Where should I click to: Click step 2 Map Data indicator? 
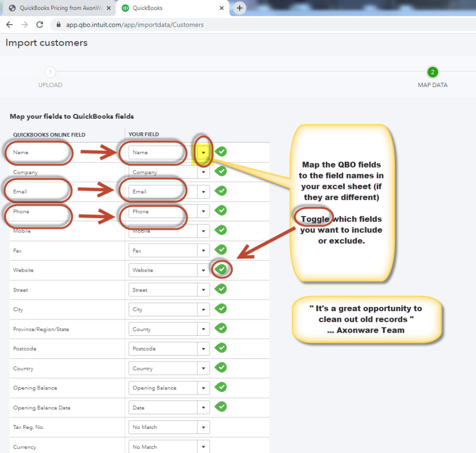432,73
